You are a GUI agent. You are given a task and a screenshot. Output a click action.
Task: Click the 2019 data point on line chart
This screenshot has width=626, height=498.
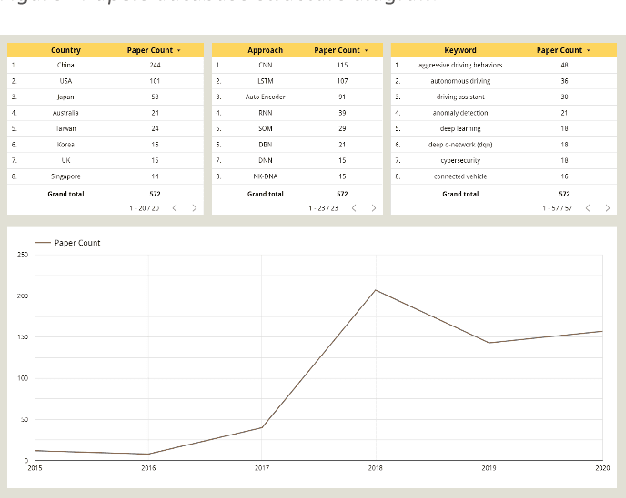click(489, 343)
